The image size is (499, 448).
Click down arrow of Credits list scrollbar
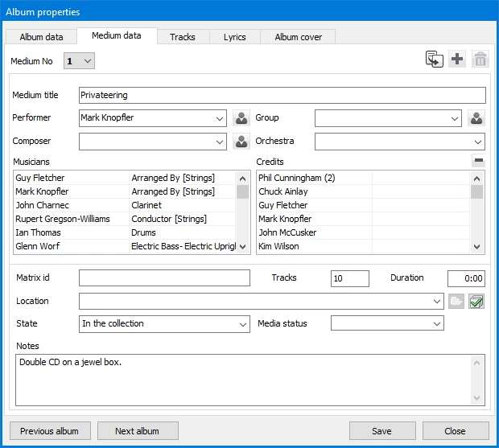tap(476, 246)
